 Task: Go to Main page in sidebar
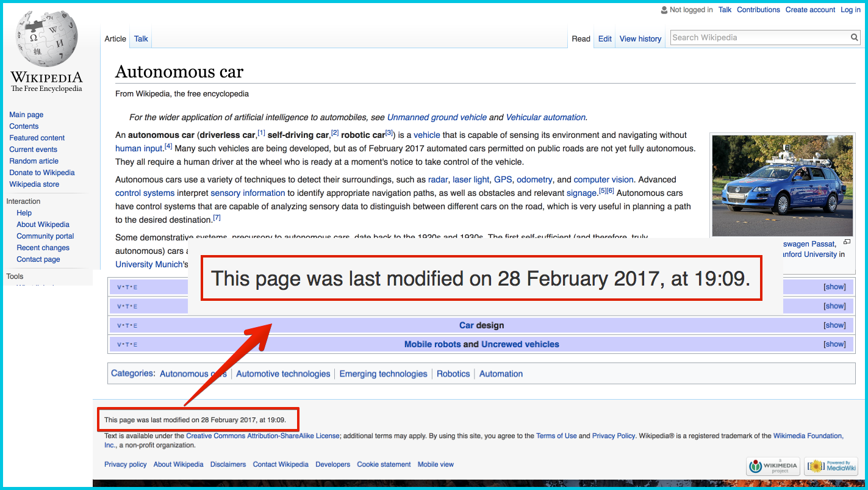(26, 115)
